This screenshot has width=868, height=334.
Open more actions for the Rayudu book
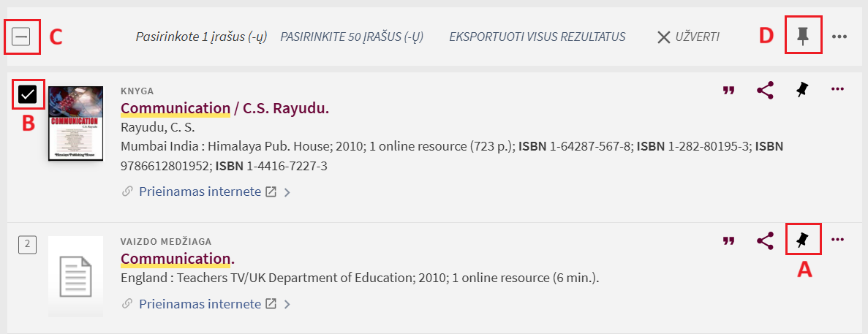point(838,90)
